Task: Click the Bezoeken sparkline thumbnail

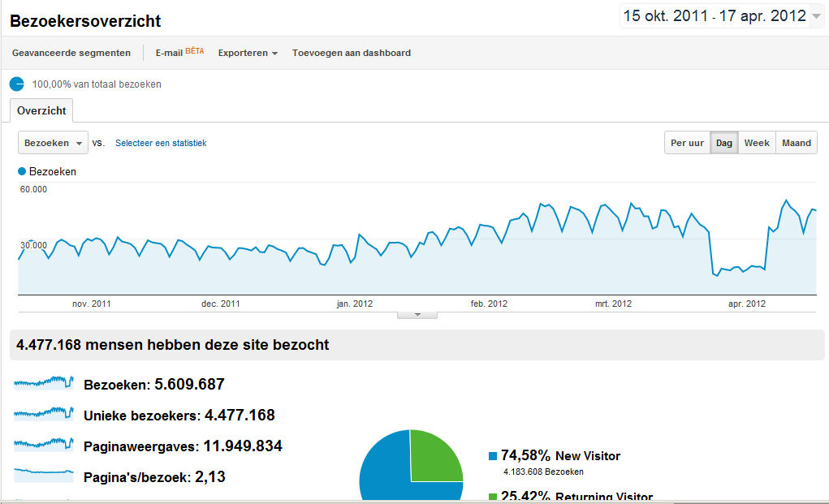Action: [43, 382]
